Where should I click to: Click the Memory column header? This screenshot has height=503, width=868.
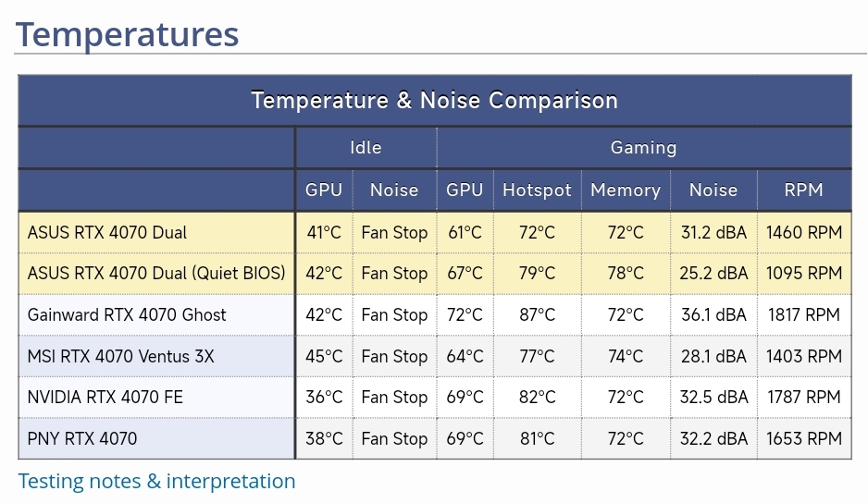pos(625,190)
